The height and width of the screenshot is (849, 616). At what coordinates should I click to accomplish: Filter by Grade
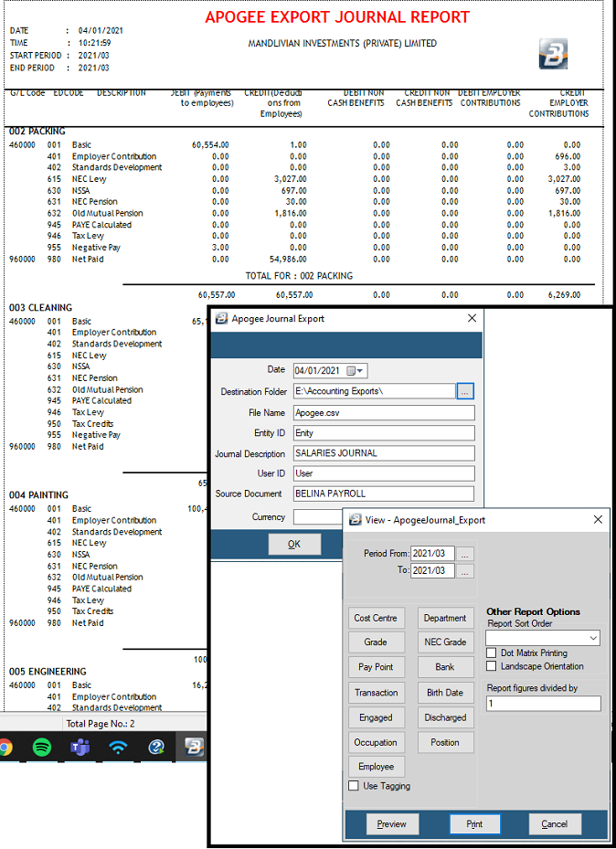tap(376, 642)
